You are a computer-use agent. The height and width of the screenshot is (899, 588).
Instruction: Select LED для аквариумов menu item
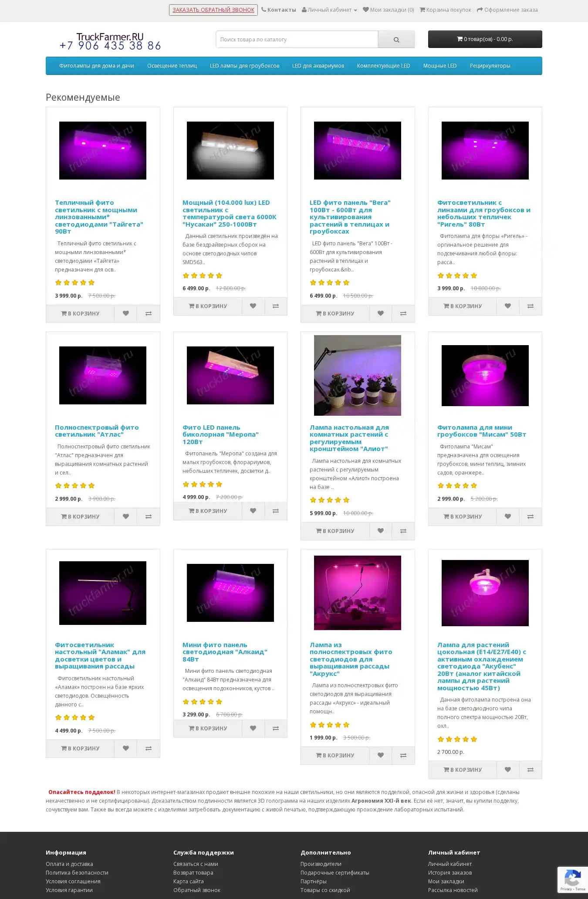pos(318,66)
